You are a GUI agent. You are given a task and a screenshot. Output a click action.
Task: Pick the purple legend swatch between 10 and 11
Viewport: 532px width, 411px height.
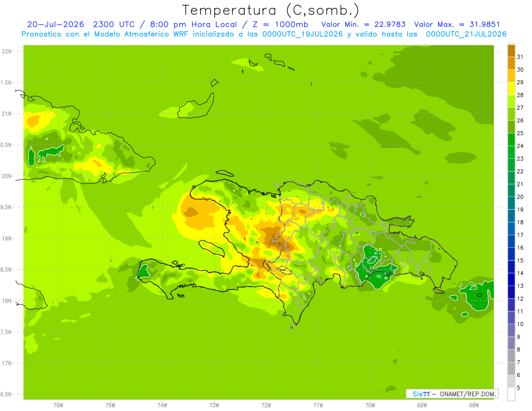coord(511,317)
